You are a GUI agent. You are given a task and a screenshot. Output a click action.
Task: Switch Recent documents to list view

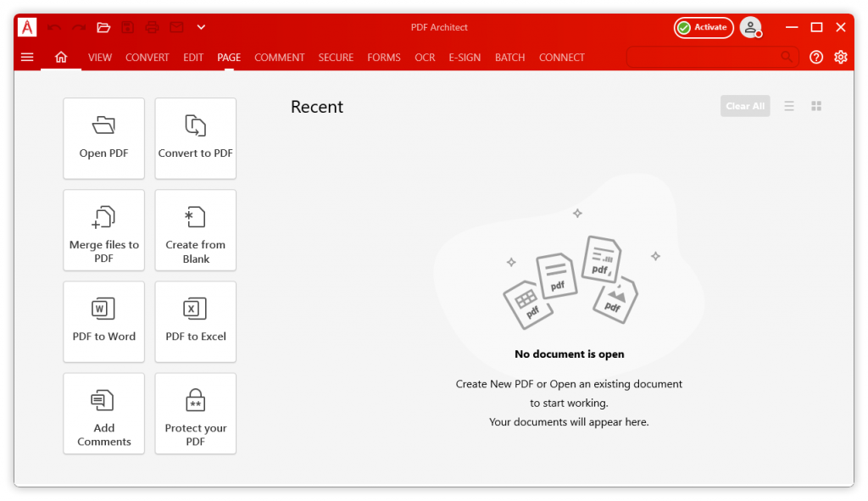pyautogui.click(x=789, y=106)
